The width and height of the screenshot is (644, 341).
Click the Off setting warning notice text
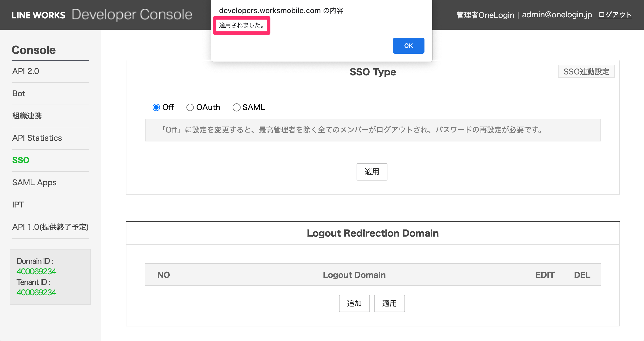352,130
